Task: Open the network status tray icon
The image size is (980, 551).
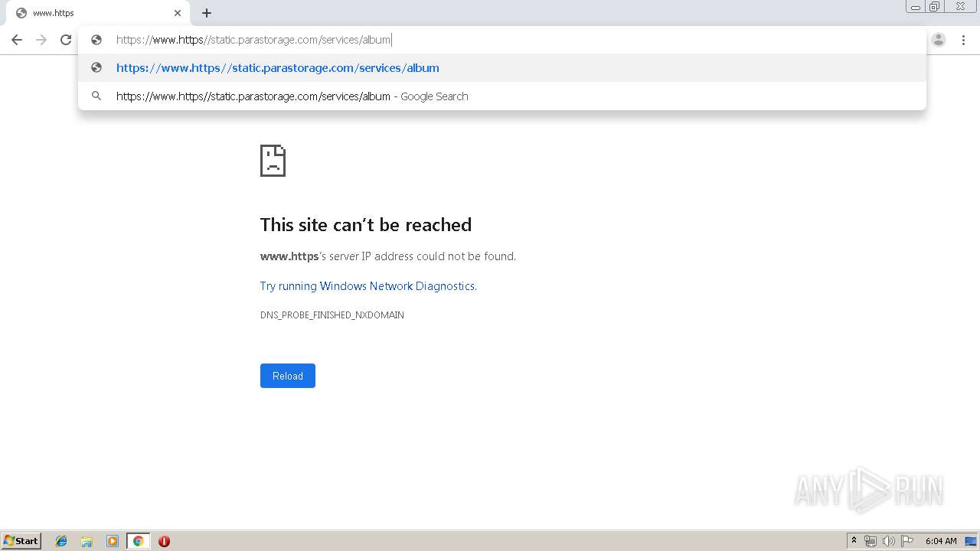Action: pyautogui.click(x=871, y=541)
